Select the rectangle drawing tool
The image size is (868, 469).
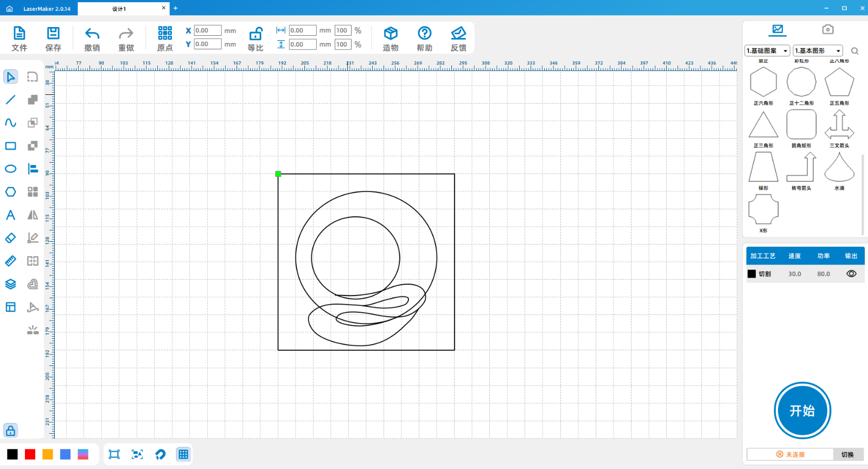click(11, 146)
